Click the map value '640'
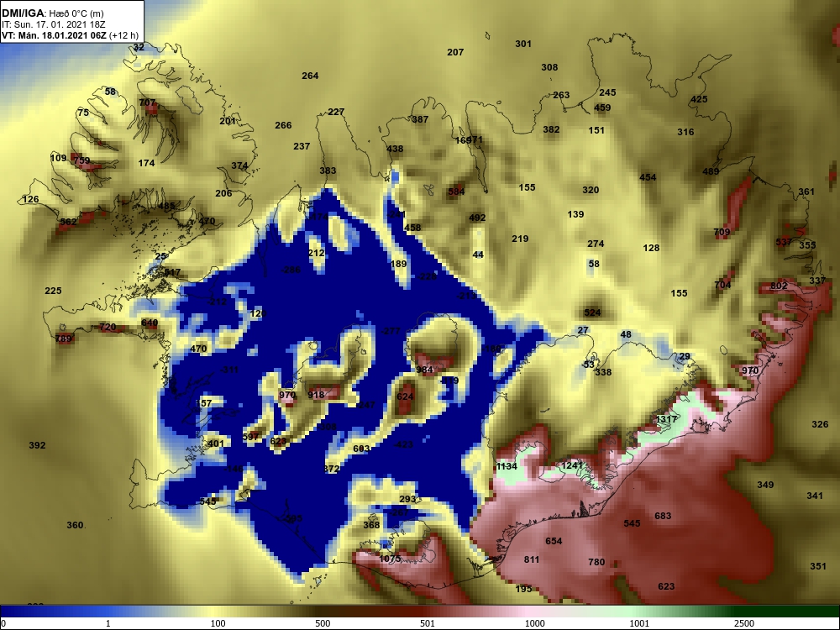 (150, 323)
